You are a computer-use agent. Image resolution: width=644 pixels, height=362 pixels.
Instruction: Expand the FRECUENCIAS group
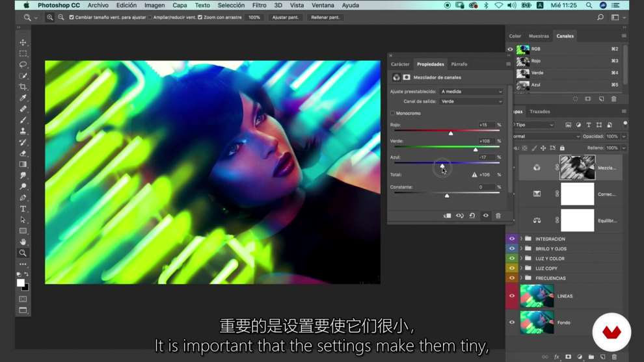pos(521,278)
